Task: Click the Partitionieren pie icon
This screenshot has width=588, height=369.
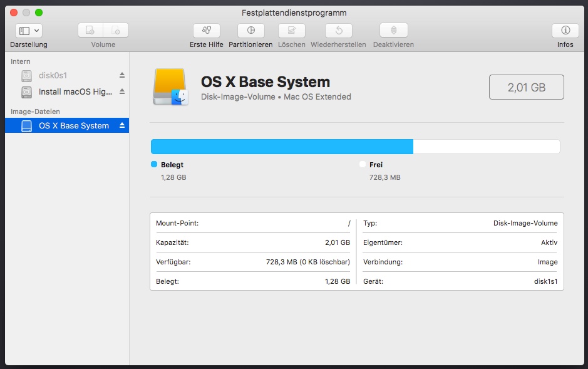Action: 251,30
